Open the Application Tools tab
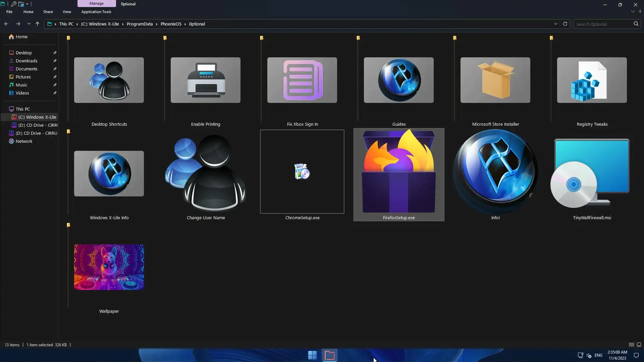 click(x=96, y=12)
